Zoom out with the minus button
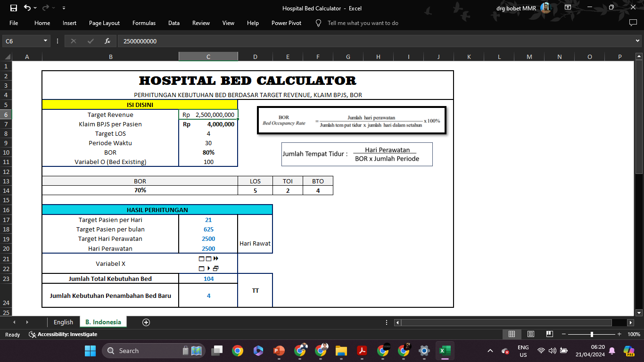The width and height of the screenshot is (644, 362). [x=564, y=334]
